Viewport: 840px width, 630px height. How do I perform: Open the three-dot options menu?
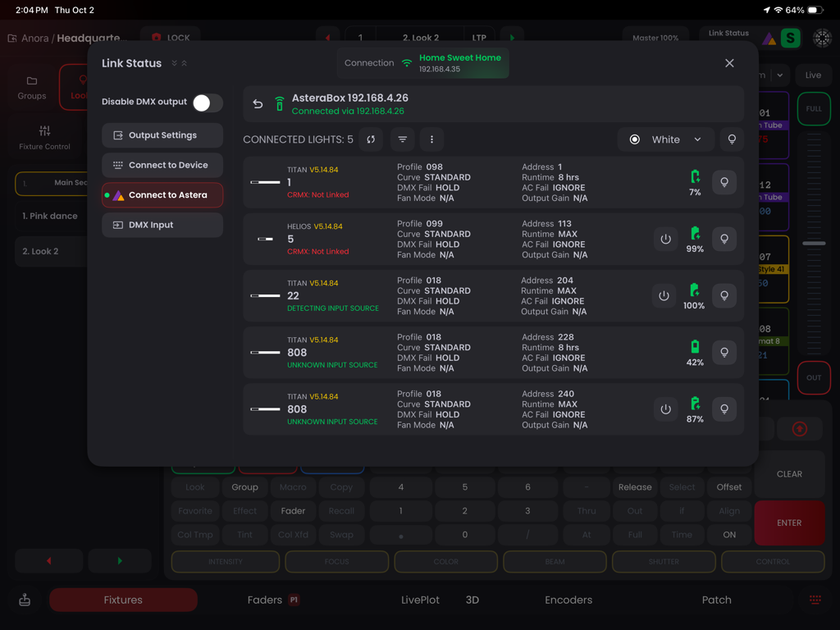click(x=431, y=139)
